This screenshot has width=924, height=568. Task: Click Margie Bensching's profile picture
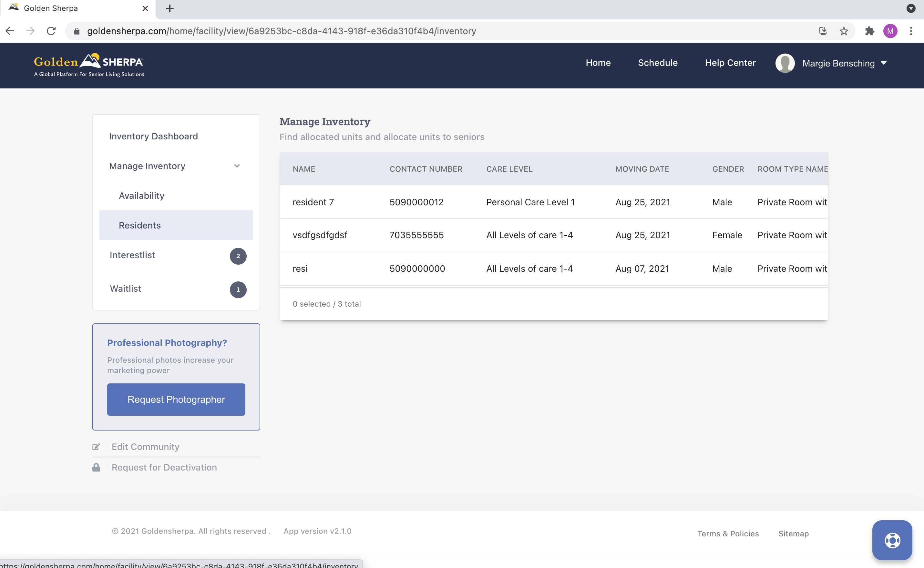[x=785, y=63]
